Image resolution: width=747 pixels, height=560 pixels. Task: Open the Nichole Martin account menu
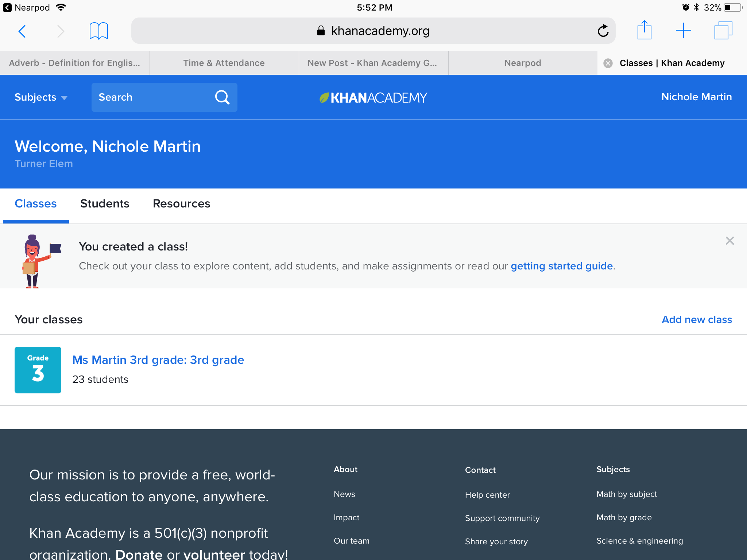[x=696, y=97]
